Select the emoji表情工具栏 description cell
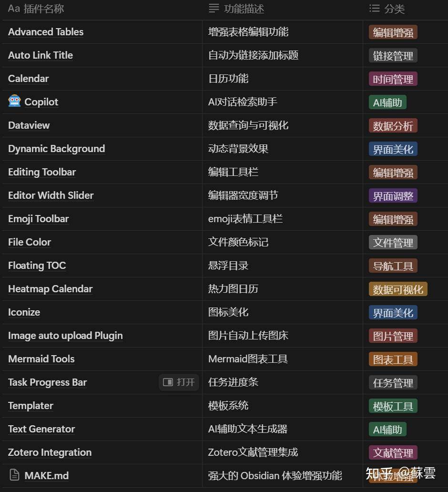 tap(282, 219)
